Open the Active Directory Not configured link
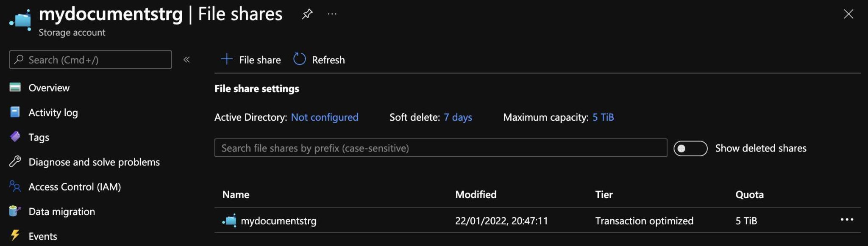The image size is (868, 246). (325, 117)
